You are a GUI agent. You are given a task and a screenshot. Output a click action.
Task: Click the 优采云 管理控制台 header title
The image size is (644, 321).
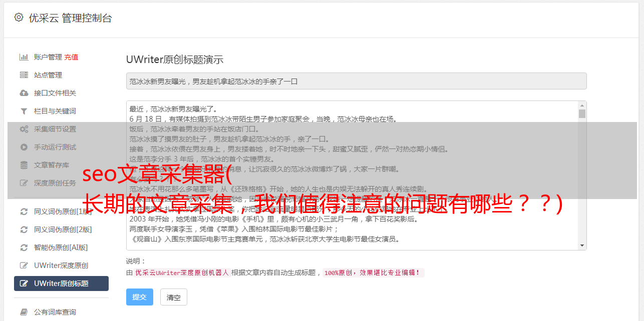point(70,18)
